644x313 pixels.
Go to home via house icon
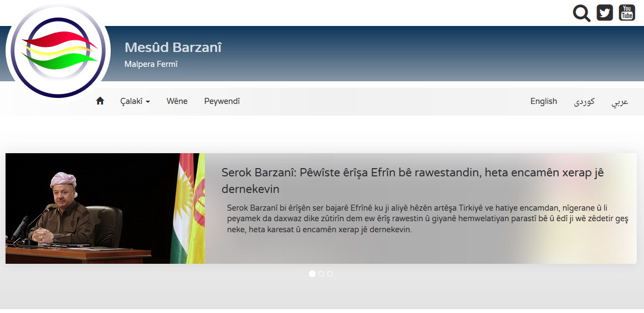coord(100,101)
